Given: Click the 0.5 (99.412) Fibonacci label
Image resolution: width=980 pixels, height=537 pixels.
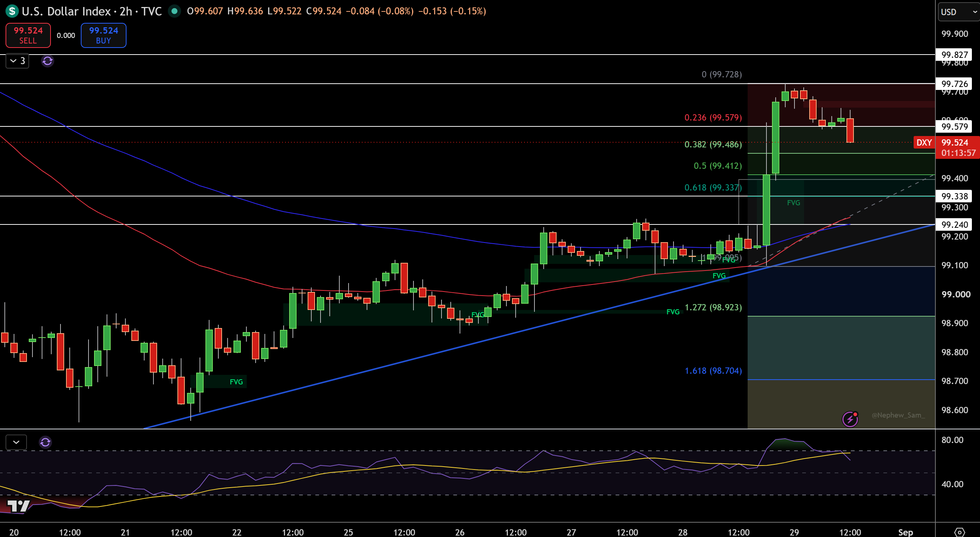Looking at the screenshot, I should (x=717, y=166).
